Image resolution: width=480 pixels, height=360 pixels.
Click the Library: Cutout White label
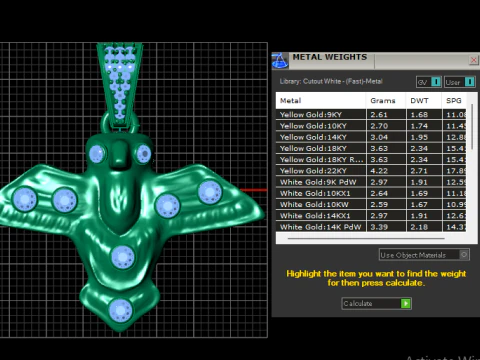click(x=331, y=81)
